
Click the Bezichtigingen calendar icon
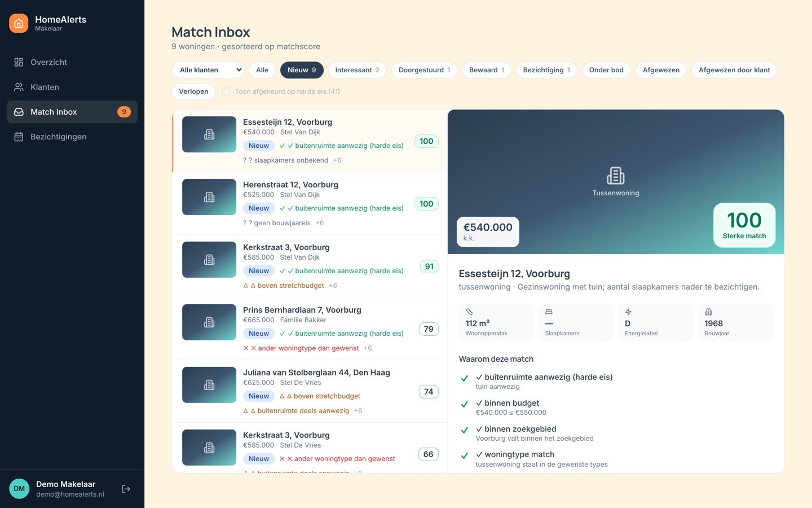pos(19,137)
